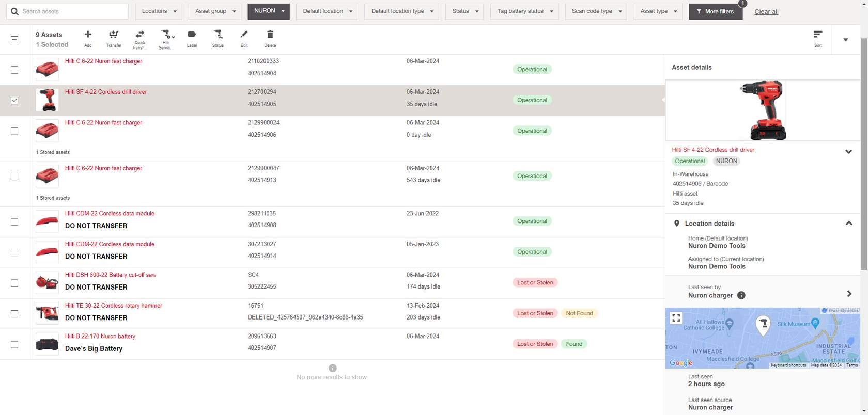Open the Hilti B 22-170 Nuron battery link
868x415 pixels.
point(100,337)
